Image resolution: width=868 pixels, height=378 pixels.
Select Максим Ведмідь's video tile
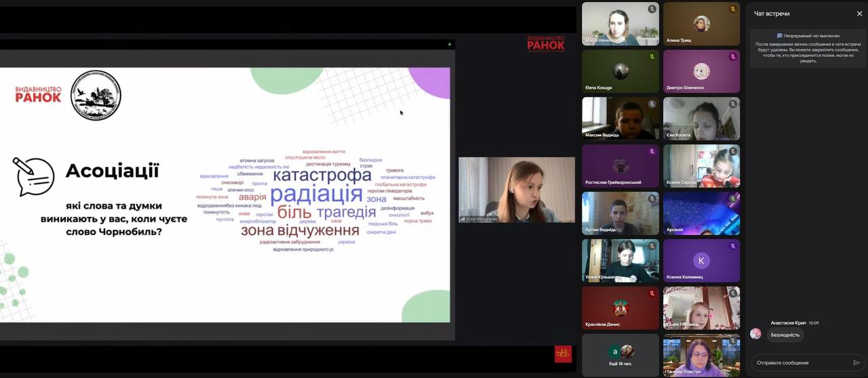[x=620, y=118]
